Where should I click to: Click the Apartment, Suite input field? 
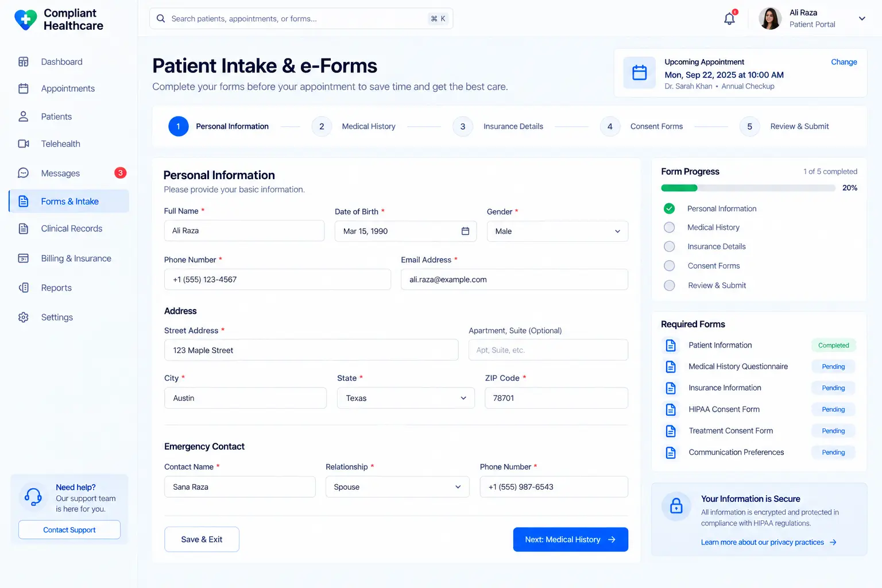coord(548,350)
